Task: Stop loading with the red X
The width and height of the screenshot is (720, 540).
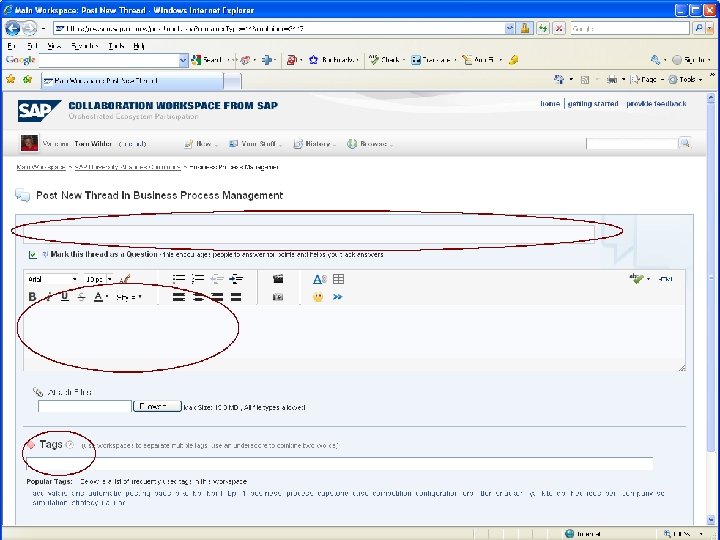Action: click(559, 28)
